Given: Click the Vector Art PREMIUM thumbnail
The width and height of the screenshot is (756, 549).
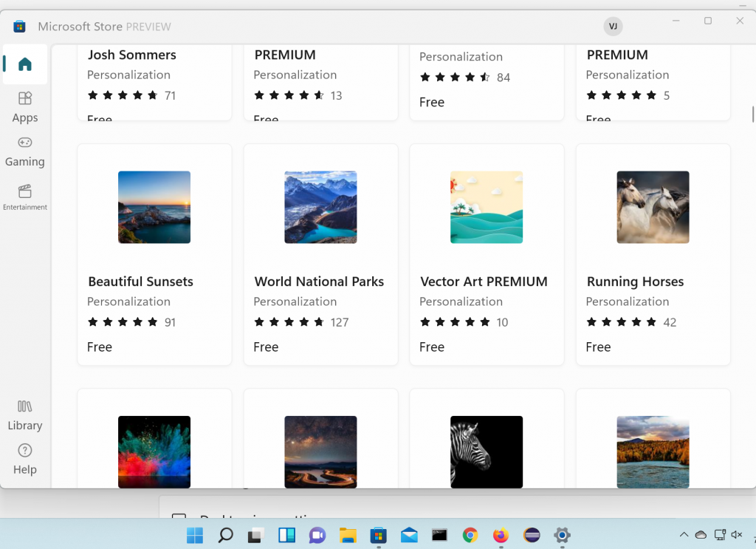Looking at the screenshot, I should [487, 207].
